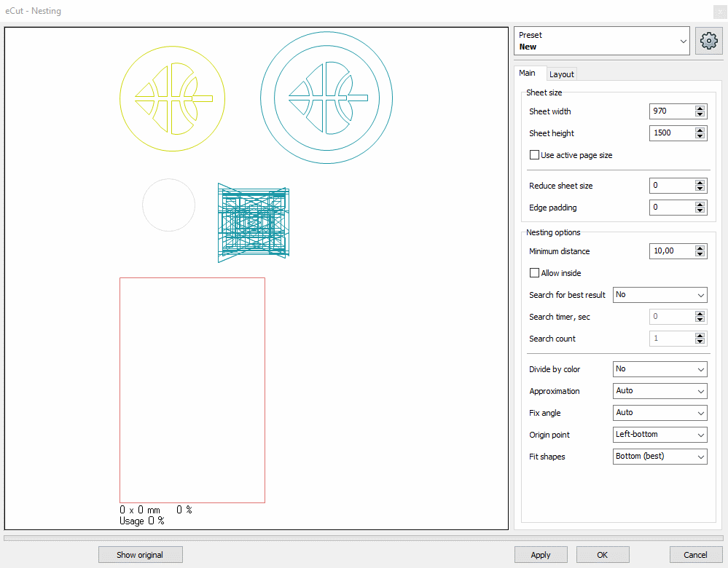Decrease Sheet height with down arrow

(700, 136)
